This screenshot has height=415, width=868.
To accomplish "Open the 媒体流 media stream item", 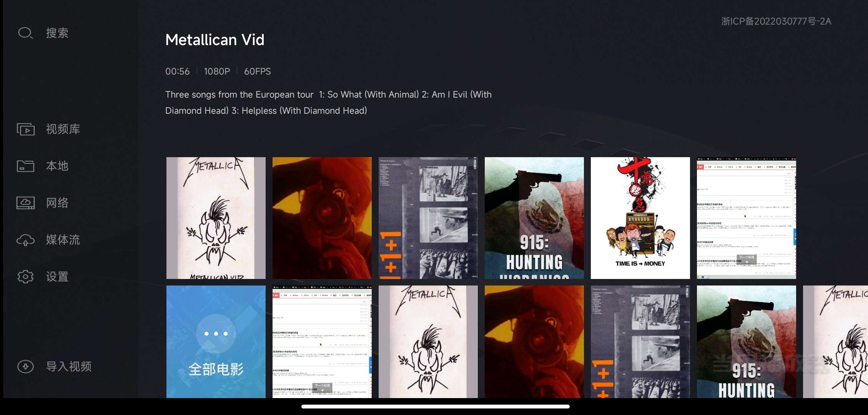I will (63, 240).
